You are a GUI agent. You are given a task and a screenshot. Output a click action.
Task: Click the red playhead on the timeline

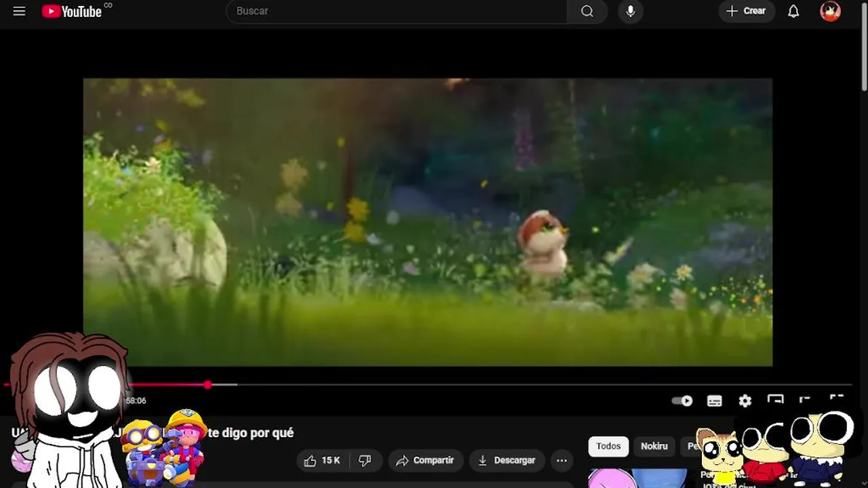click(208, 385)
